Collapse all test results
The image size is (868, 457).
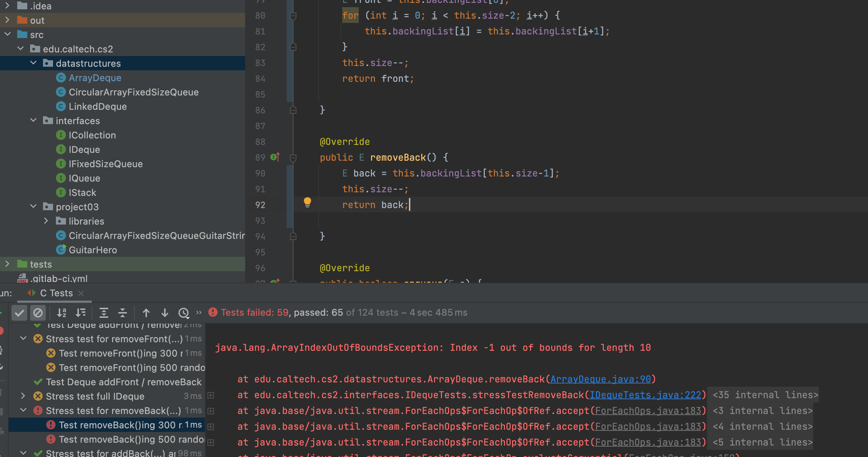(123, 313)
